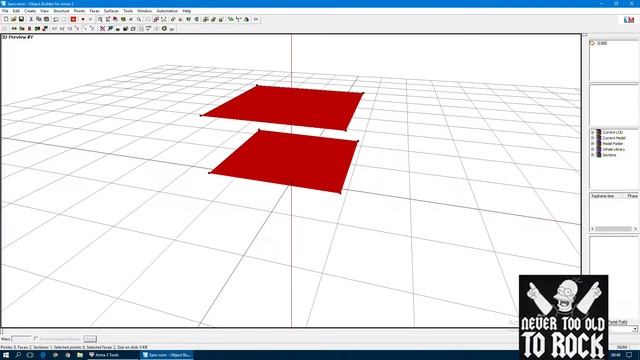Screen dimensions: 640x360
Task: Click inside the Mass input field
Action: [21, 339]
